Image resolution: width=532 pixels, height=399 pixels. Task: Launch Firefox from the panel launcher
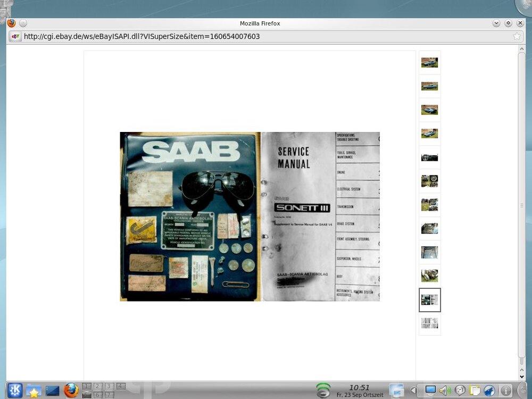tap(71, 390)
